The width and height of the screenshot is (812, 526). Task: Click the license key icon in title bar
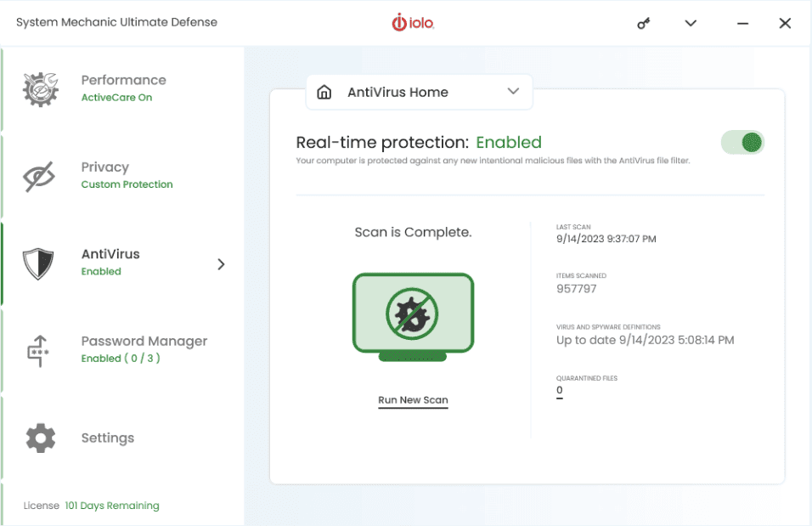point(643,23)
